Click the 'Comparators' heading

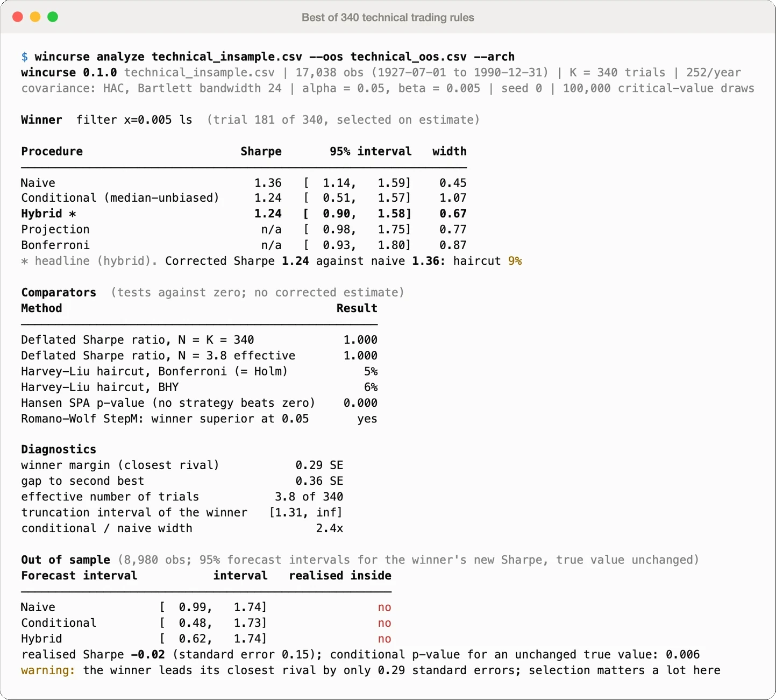pyautogui.click(x=59, y=292)
